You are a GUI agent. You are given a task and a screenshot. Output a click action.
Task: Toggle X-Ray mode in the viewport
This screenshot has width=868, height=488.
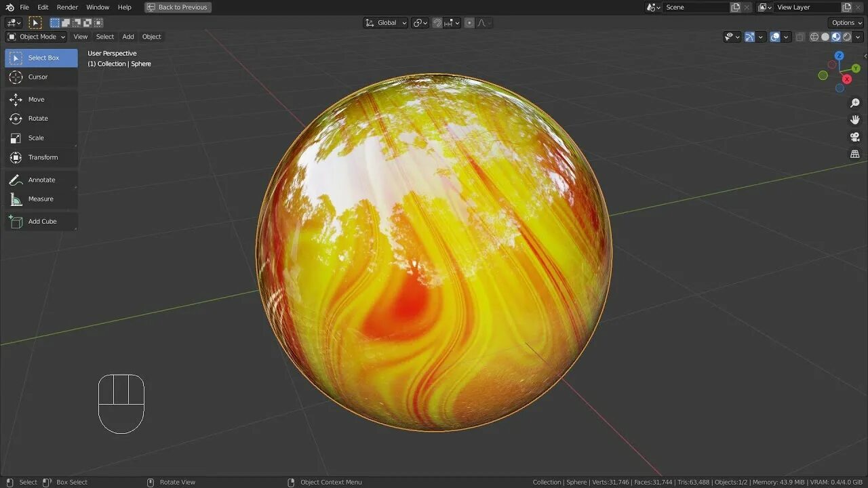(x=800, y=37)
